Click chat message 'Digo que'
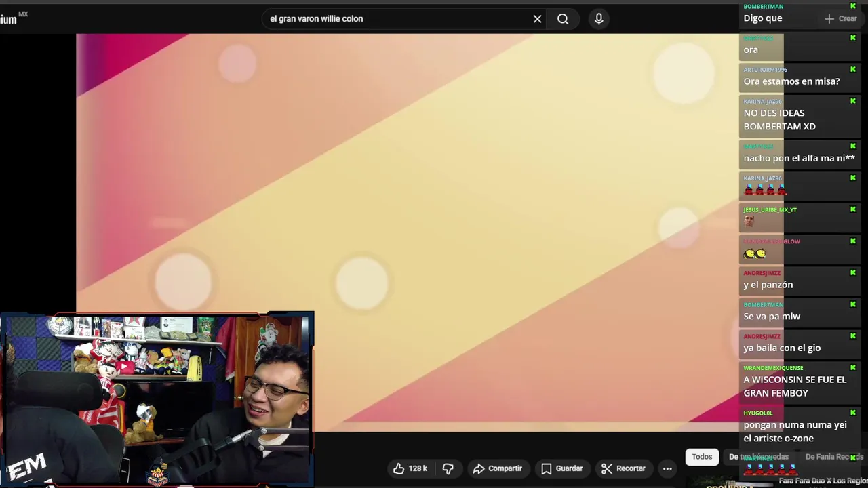 [763, 18]
